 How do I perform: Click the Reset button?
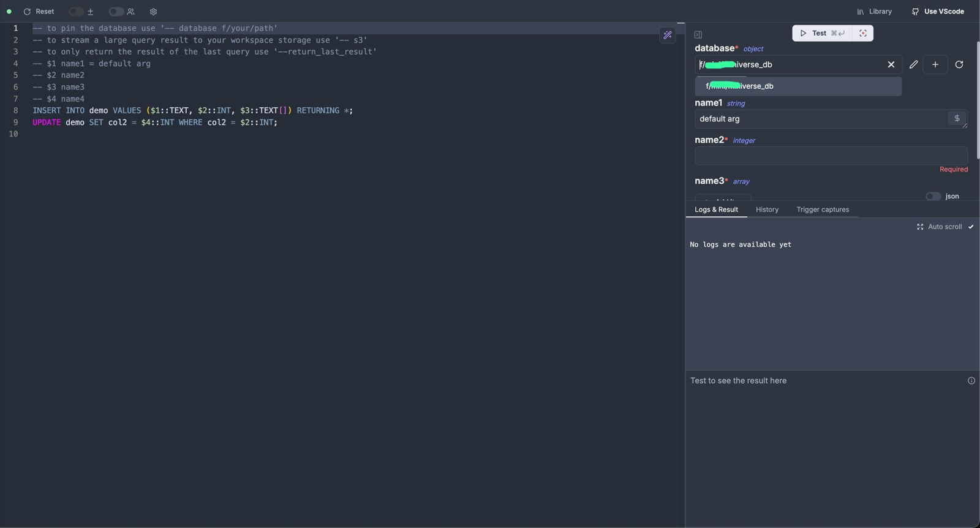pos(39,12)
